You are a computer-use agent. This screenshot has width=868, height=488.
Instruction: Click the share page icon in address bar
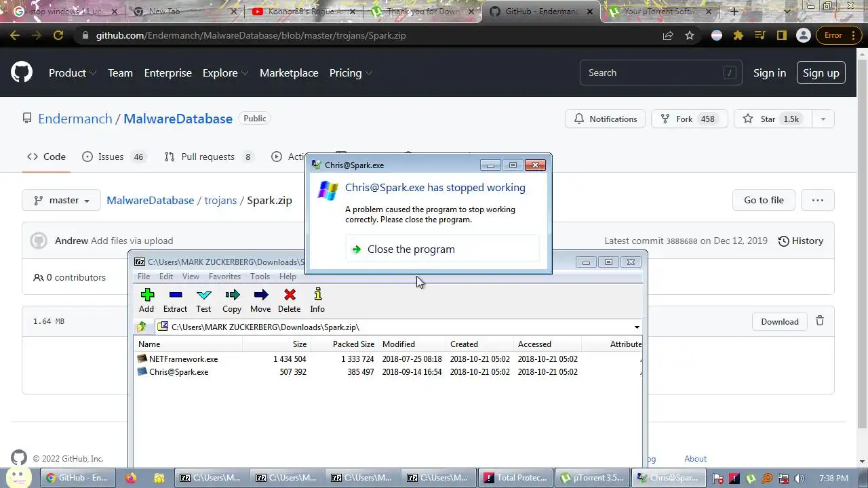(x=668, y=35)
